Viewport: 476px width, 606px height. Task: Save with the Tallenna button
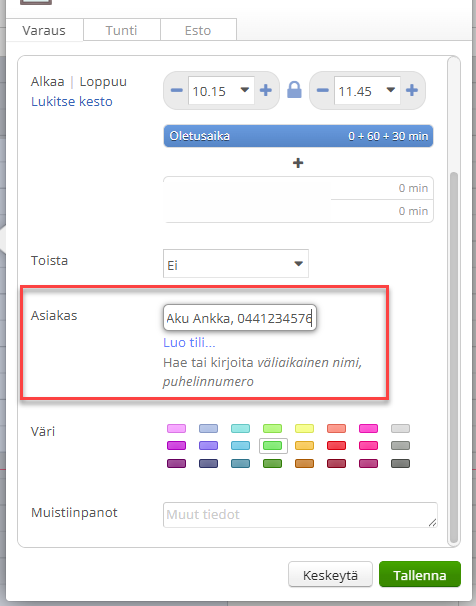pos(420,574)
